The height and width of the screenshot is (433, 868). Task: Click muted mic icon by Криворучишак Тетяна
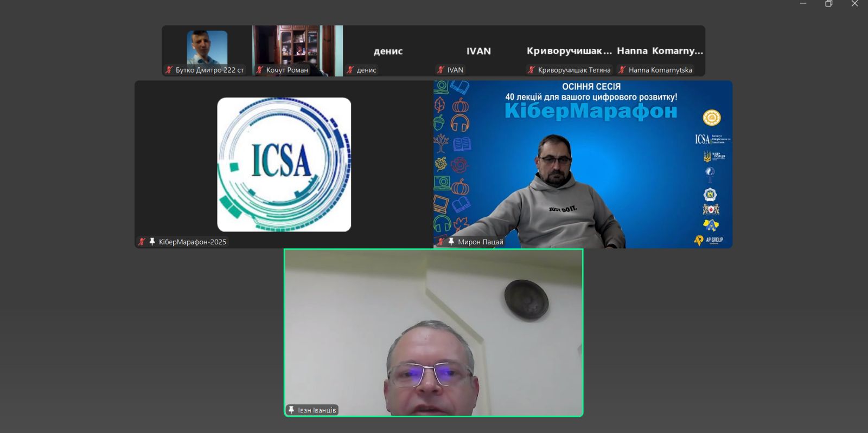click(531, 70)
